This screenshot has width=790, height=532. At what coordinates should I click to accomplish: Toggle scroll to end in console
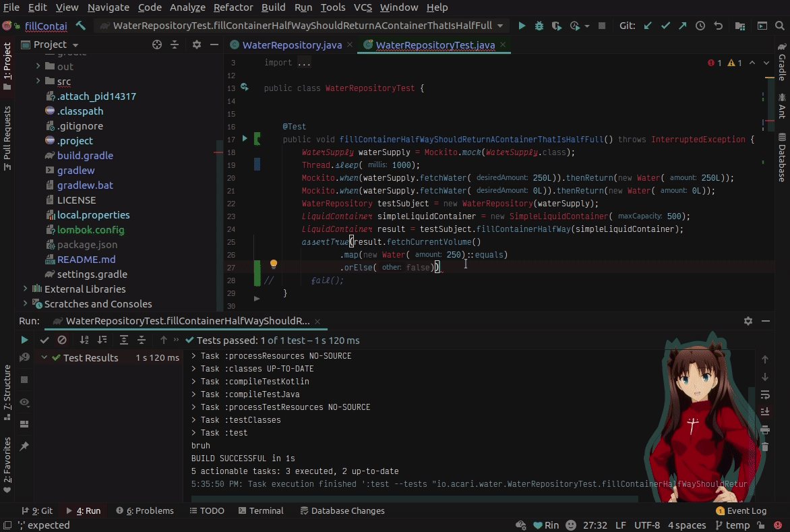(765, 412)
